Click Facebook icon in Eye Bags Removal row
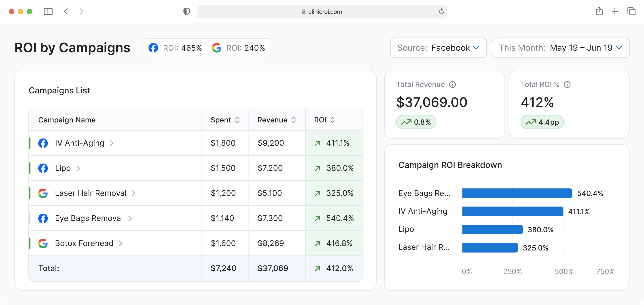Image resolution: width=644 pixels, height=305 pixels. pyautogui.click(x=43, y=218)
